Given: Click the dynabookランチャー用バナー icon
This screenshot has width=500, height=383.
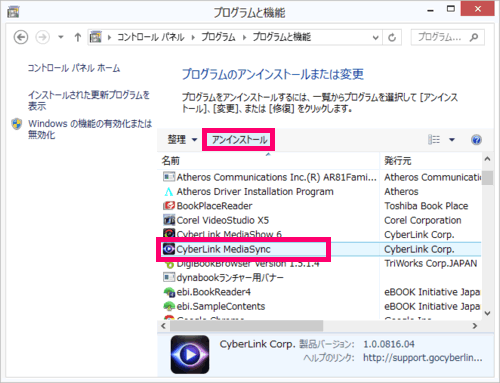Looking at the screenshot, I should pyautogui.click(x=169, y=277).
